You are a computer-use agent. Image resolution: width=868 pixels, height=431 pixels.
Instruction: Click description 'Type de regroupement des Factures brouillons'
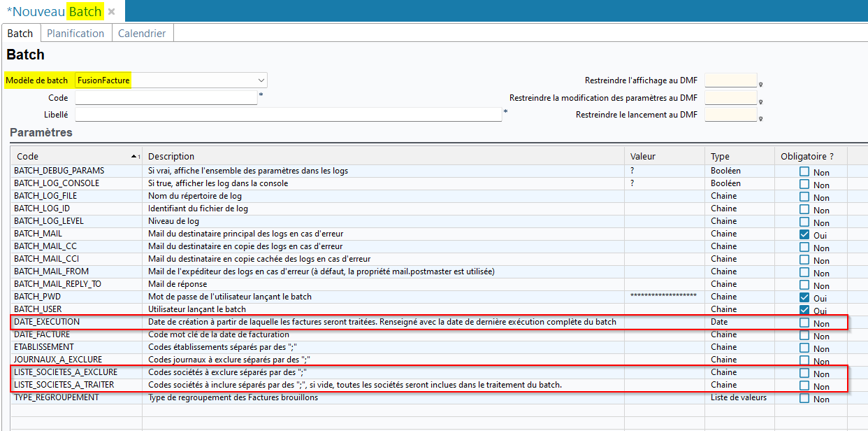pyautogui.click(x=233, y=397)
